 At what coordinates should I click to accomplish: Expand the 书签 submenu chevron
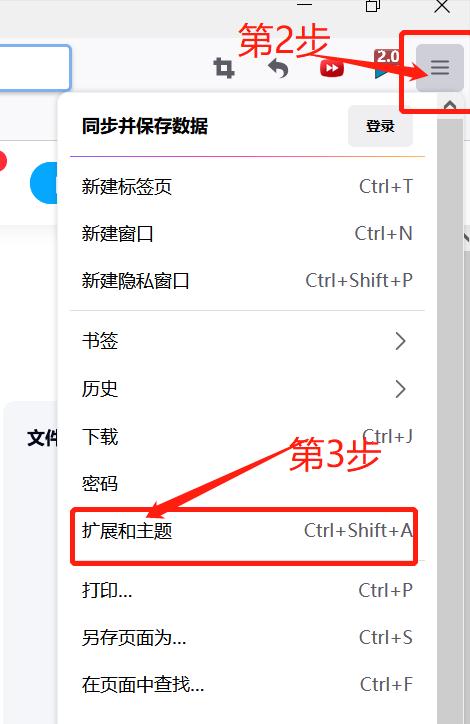tap(400, 341)
